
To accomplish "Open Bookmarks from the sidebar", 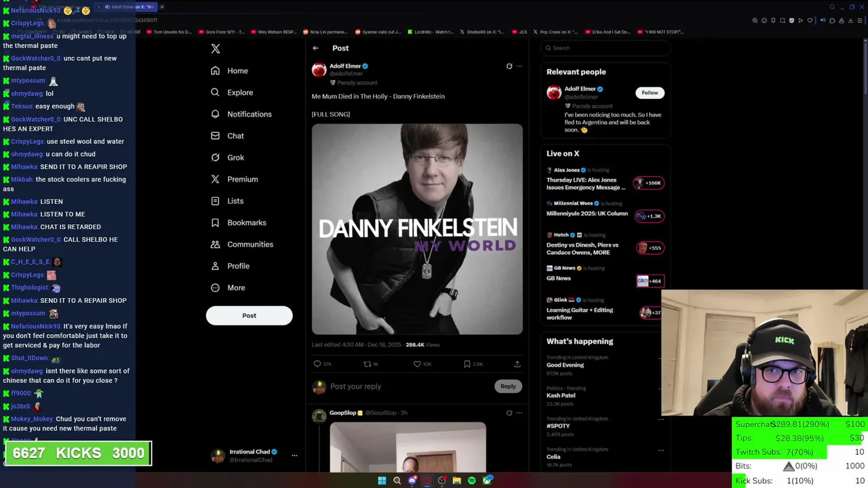I will (x=238, y=222).
